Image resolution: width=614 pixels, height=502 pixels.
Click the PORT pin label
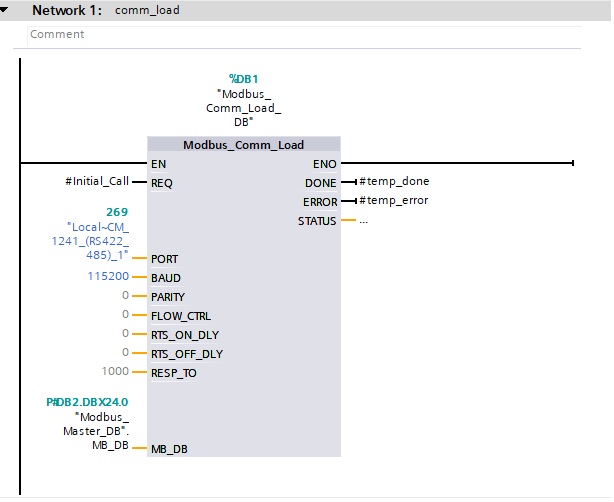tap(164, 259)
